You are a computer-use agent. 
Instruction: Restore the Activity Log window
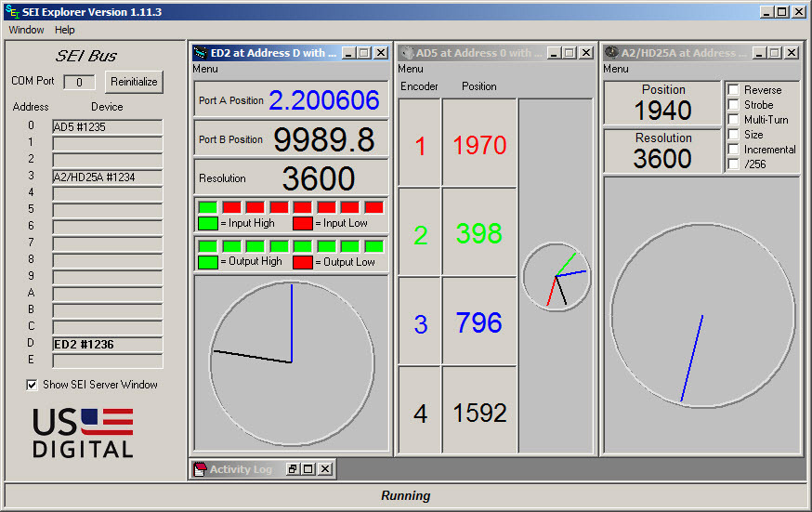point(293,469)
